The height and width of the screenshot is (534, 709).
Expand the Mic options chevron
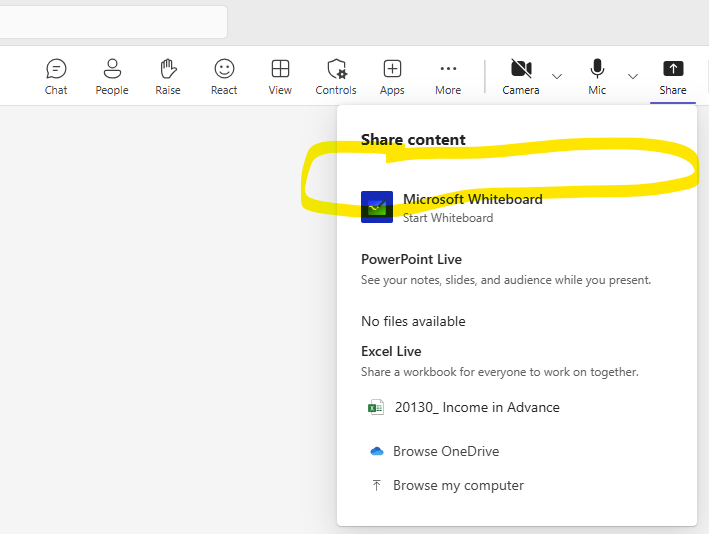(x=633, y=76)
